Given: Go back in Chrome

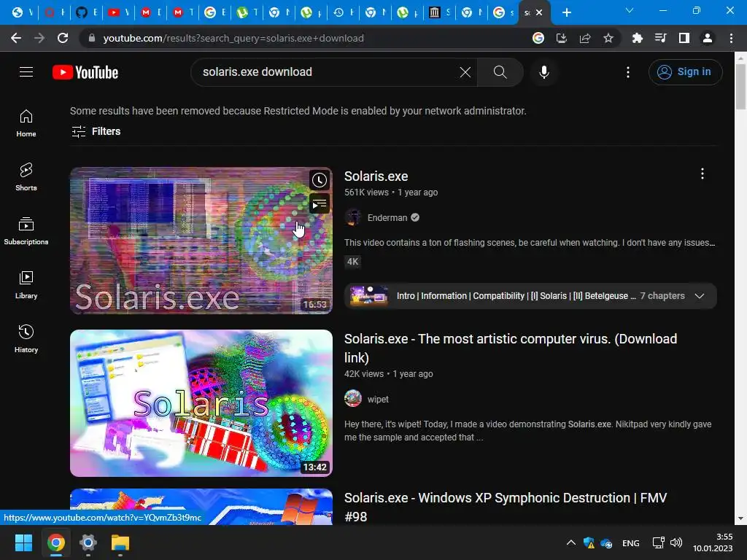Looking at the screenshot, I should tap(16, 38).
